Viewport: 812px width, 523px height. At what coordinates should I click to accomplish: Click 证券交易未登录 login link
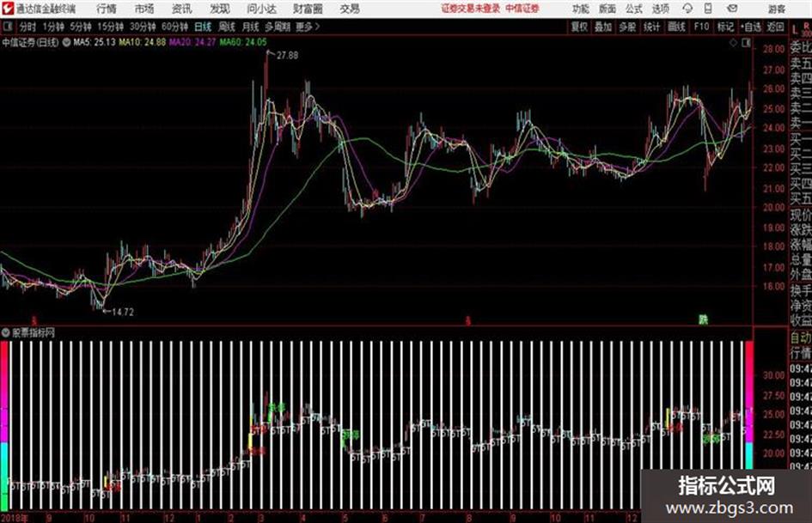[471, 9]
